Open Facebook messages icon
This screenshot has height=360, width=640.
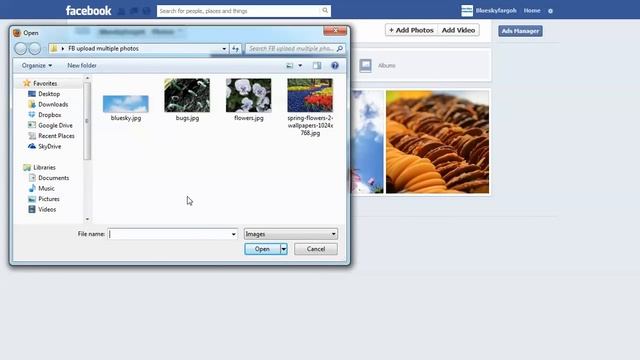(x=134, y=11)
